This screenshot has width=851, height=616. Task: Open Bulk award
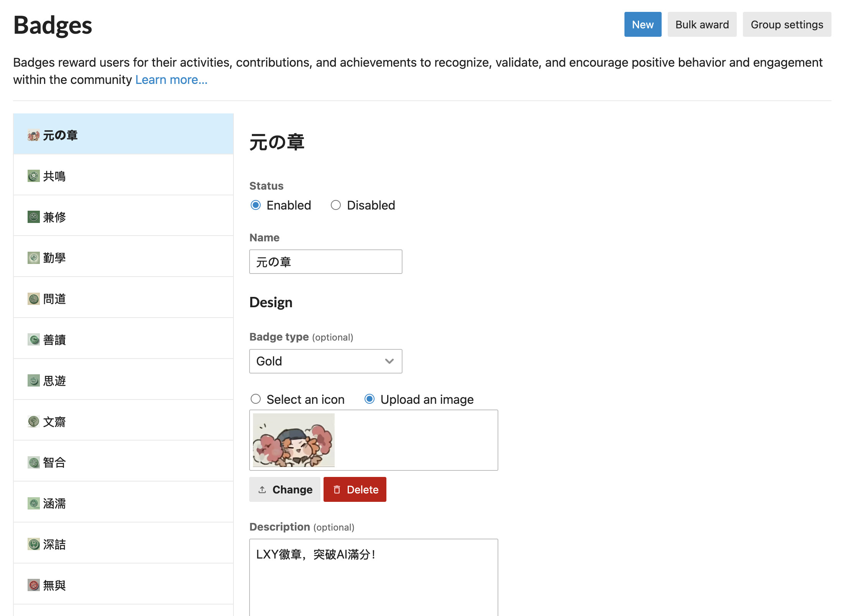[701, 25]
